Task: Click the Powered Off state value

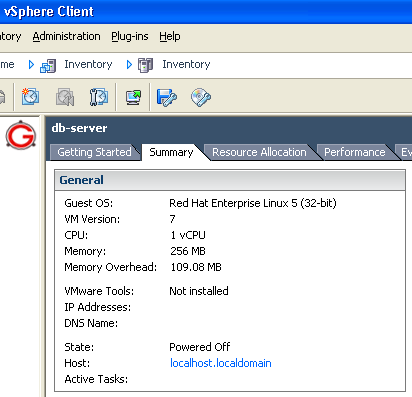Action: click(x=200, y=347)
